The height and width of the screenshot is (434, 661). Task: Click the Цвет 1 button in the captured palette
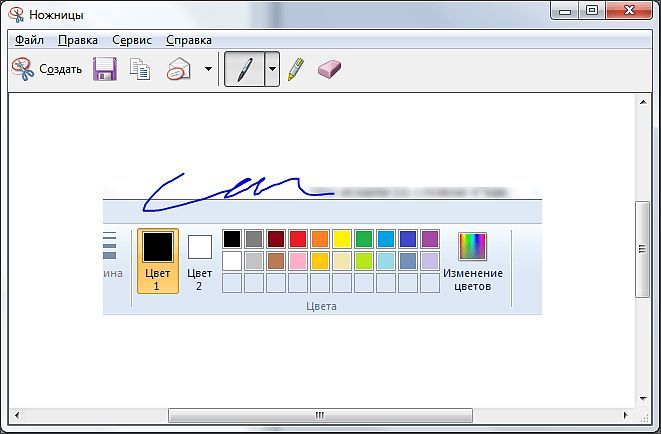tap(158, 261)
